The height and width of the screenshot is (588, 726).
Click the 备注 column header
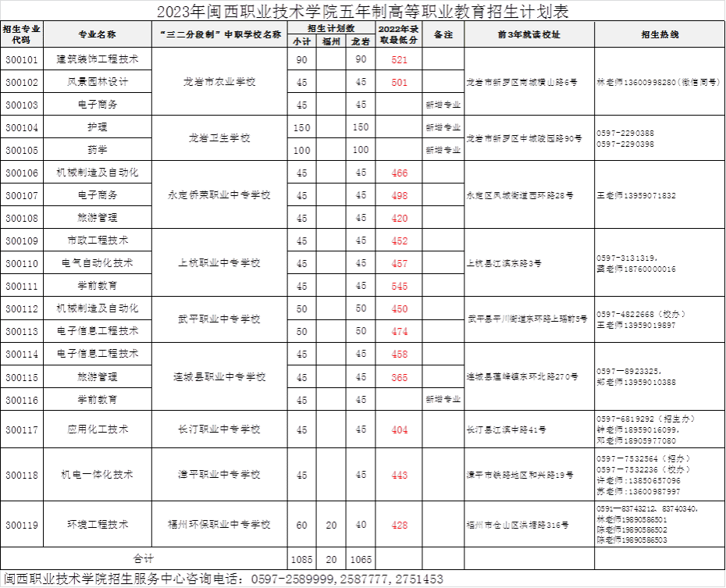[x=443, y=35]
